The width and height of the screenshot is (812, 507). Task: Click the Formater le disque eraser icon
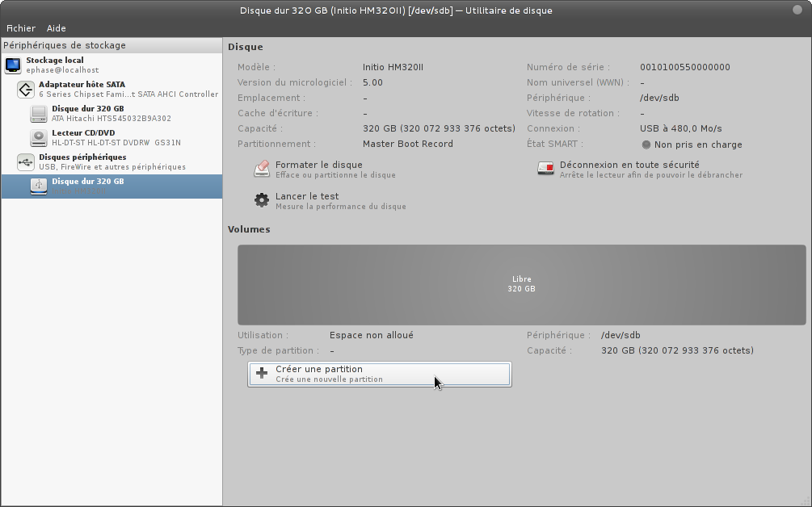click(x=262, y=169)
